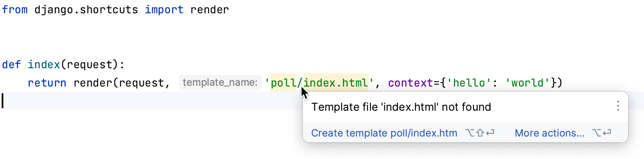Click the render import name on first line
The width and height of the screenshot is (644, 159).
coord(209,10)
